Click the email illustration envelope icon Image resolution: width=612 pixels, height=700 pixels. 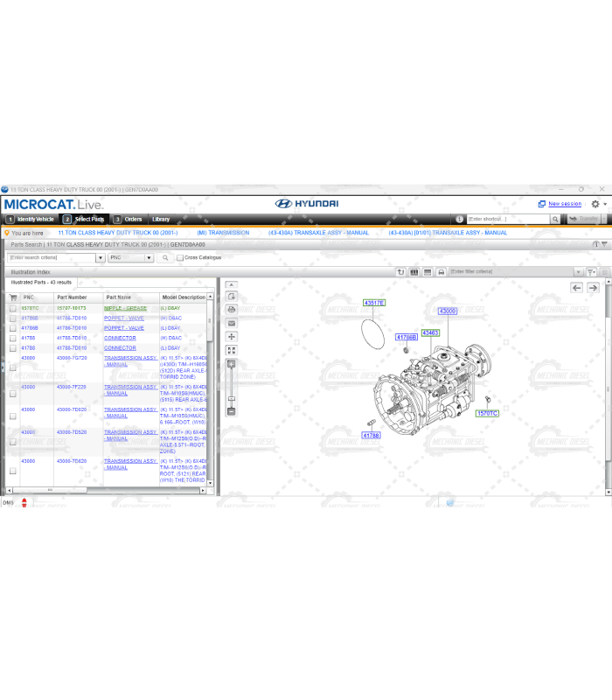tap(232, 323)
